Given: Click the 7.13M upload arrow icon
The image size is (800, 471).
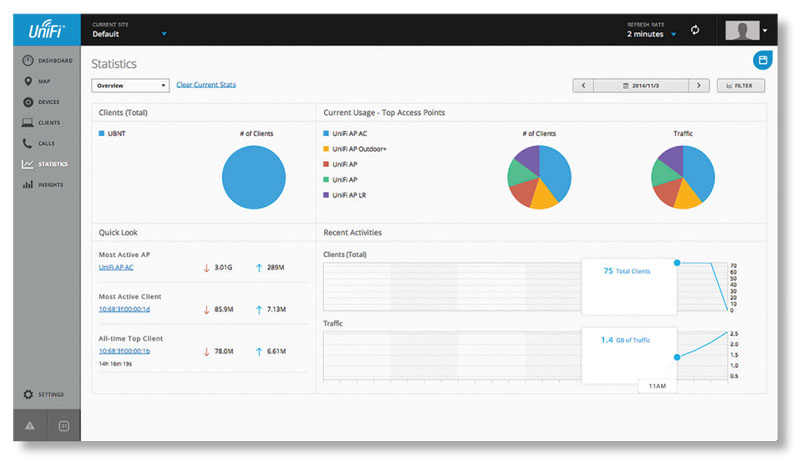Looking at the screenshot, I should 259,309.
